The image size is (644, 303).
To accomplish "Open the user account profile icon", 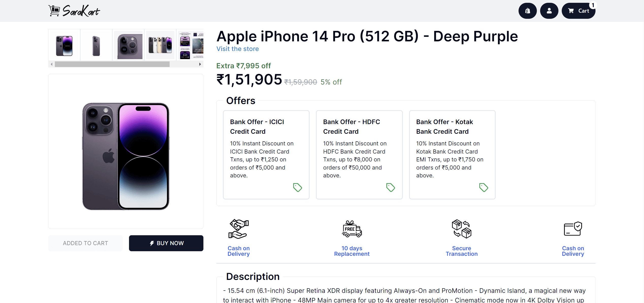I will pos(549,11).
